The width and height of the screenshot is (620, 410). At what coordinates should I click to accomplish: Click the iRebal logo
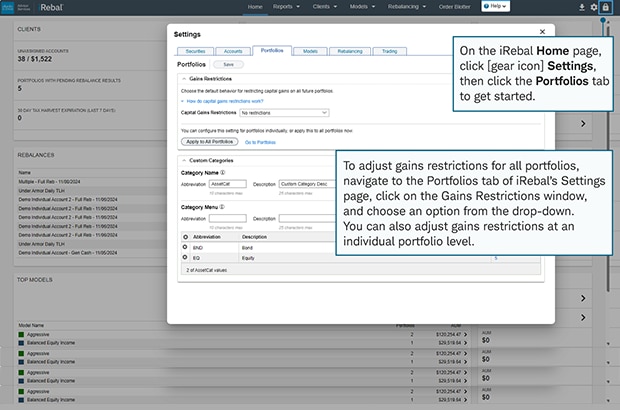(51, 7)
